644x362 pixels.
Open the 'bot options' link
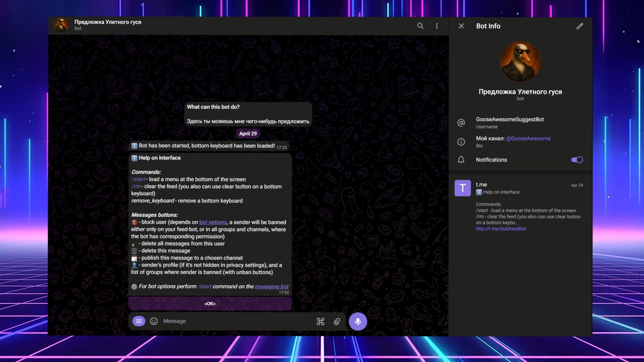213,222
